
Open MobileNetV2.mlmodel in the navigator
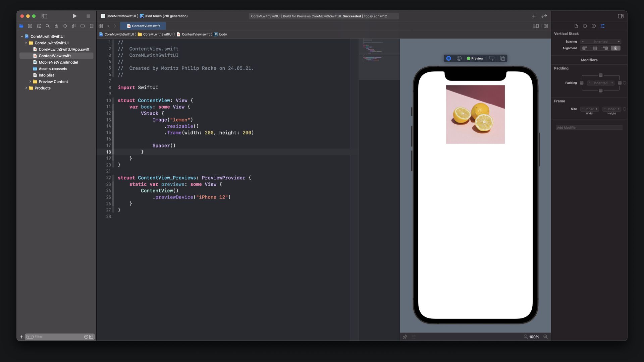pyautogui.click(x=58, y=62)
